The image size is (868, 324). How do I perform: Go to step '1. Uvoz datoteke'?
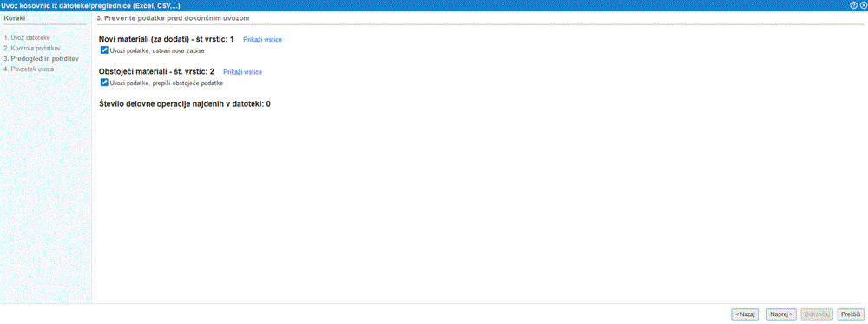pos(27,37)
